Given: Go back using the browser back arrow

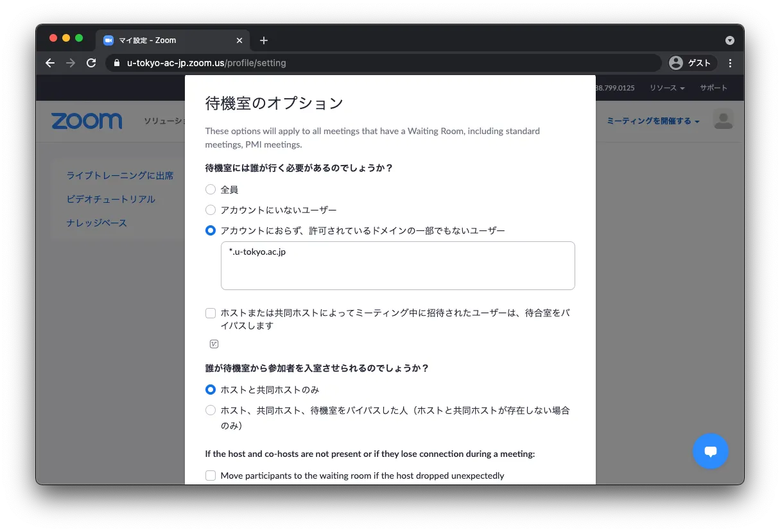Looking at the screenshot, I should 50,63.
